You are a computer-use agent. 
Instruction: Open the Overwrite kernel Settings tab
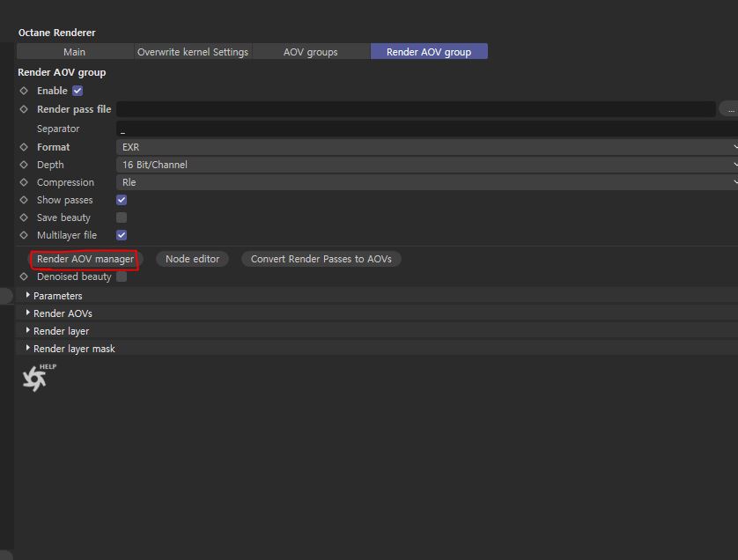[193, 52]
